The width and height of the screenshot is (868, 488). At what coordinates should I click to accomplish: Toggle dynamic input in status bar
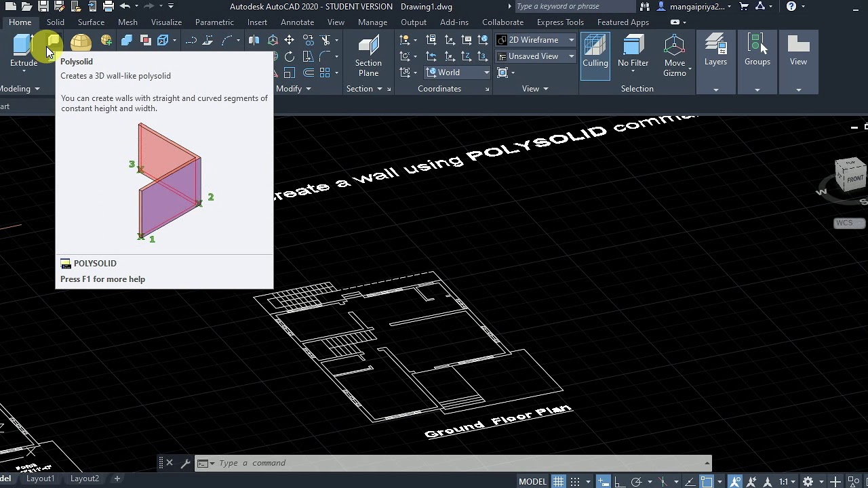tap(603, 481)
